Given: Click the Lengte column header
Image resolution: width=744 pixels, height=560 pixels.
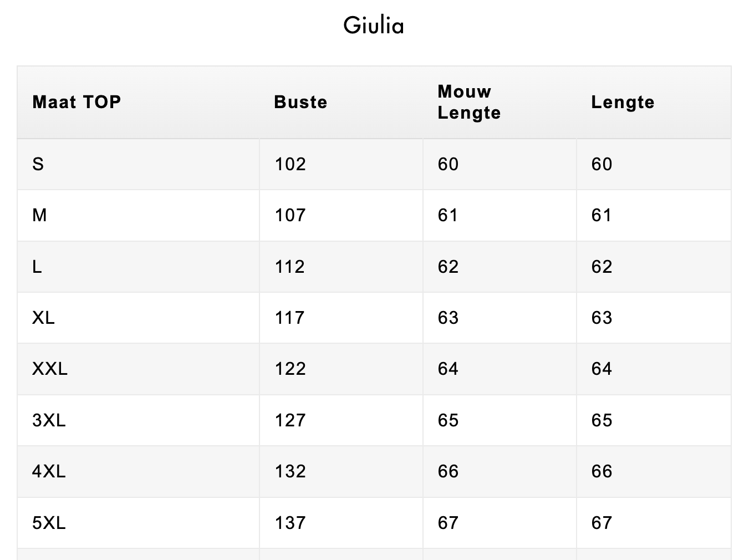Looking at the screenshot, I should [623, 102].
